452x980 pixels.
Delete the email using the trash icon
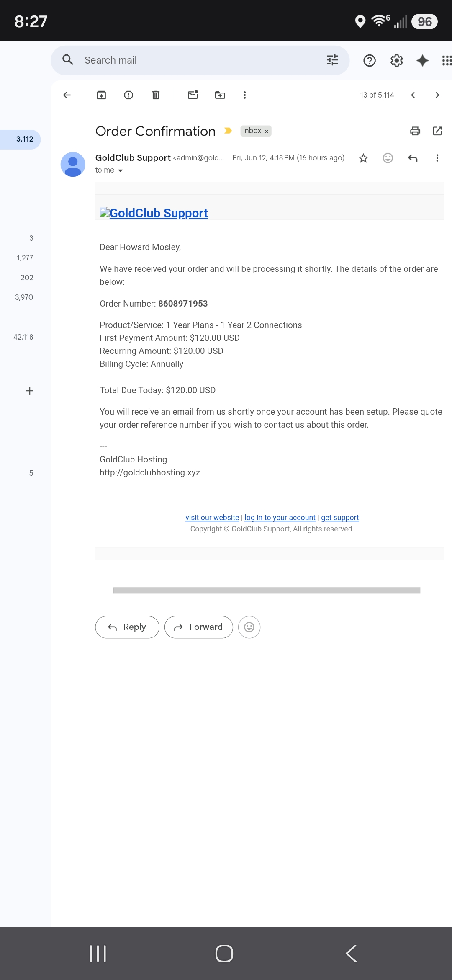point(156,95)
